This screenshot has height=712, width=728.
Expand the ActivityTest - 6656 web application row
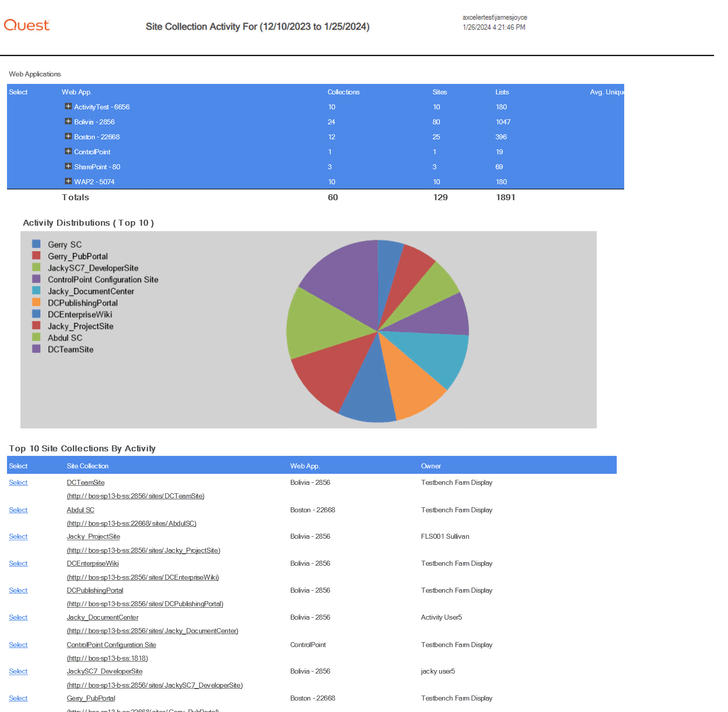tap(68, 106)
